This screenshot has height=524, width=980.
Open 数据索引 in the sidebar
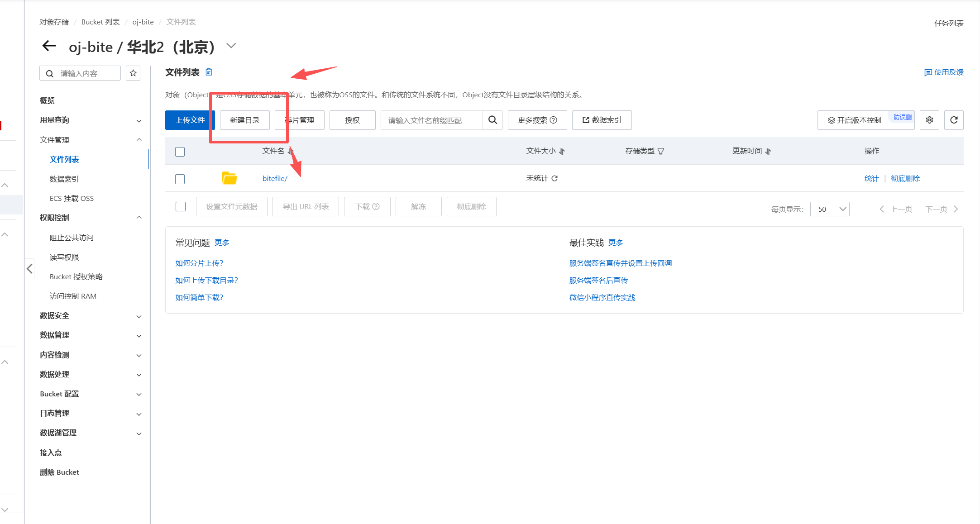[x=64, y=179]
